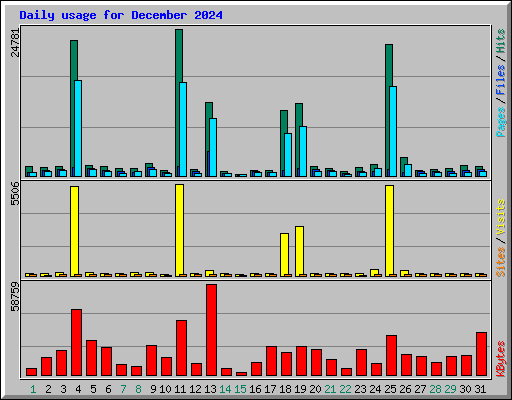Click day label 8 on the x-axis
Screen dimensions: 512x400
pos(138,389)
